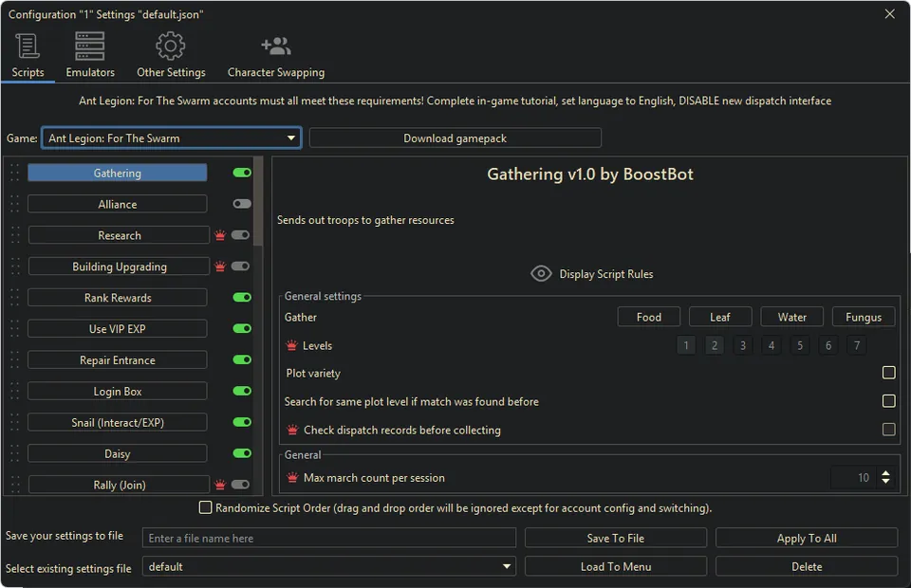Click the Other Settings gear icon
The image size is (911, 588).
[x=170, y=46]
